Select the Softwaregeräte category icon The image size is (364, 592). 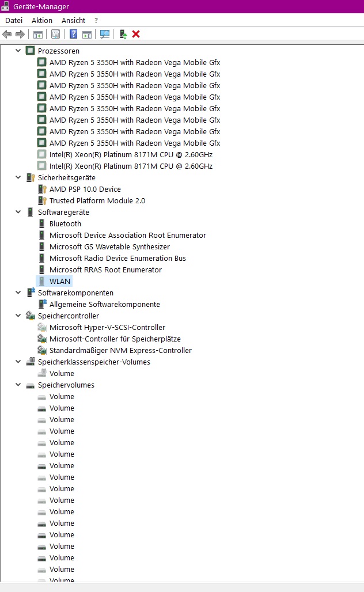(30, 212)
